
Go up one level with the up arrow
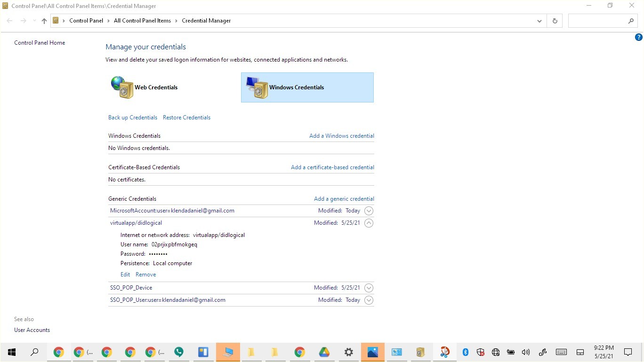44,21
